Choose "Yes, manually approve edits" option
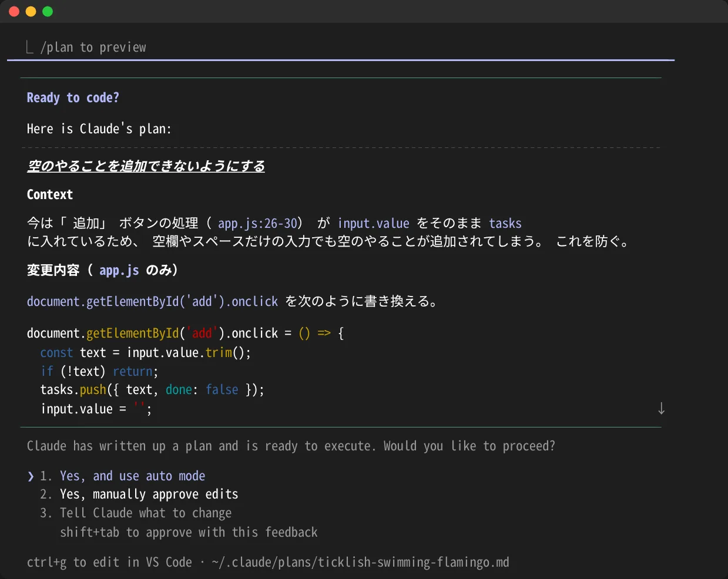The width and height of the screenshot is (728, 579). click(149, 494)
